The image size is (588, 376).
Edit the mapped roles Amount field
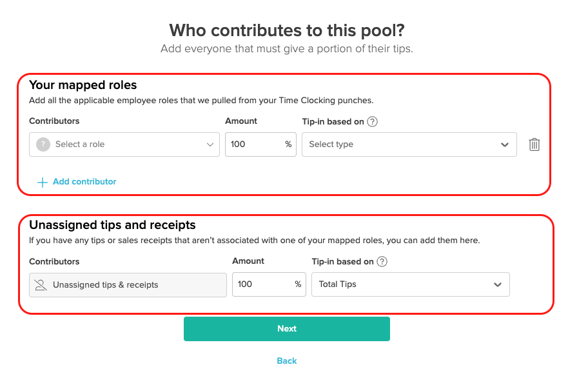[251, 144]
